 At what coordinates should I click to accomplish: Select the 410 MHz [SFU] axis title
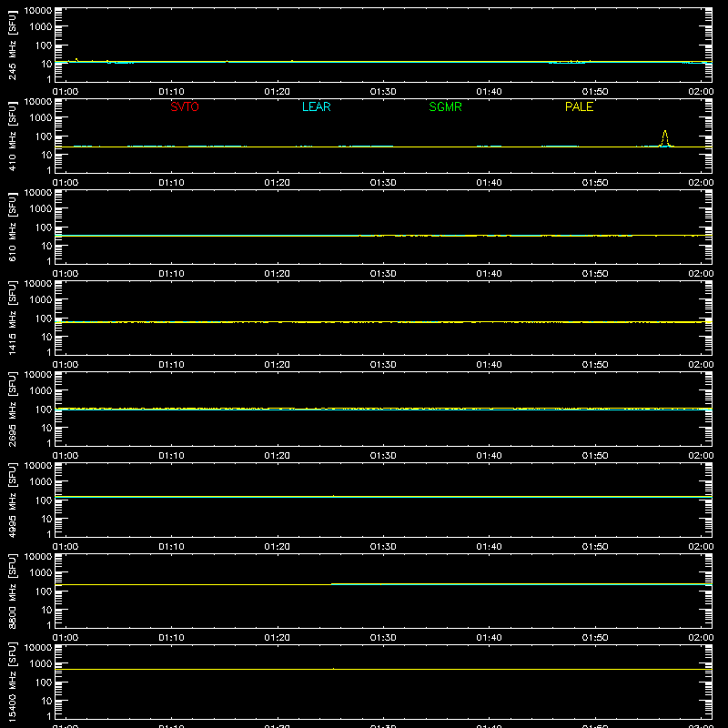point(12,136)
